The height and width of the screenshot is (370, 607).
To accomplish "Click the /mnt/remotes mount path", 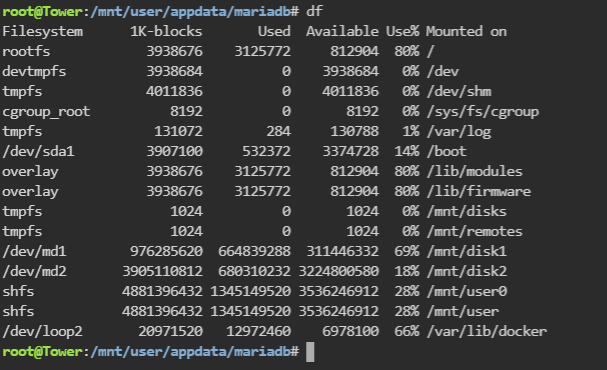I will [x=475, y=231].
